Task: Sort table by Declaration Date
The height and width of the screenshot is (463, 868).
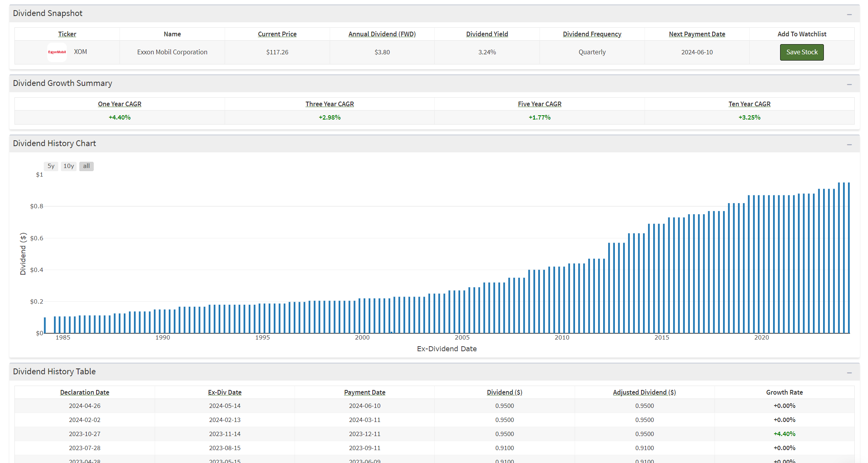Action: click(85, 392)
